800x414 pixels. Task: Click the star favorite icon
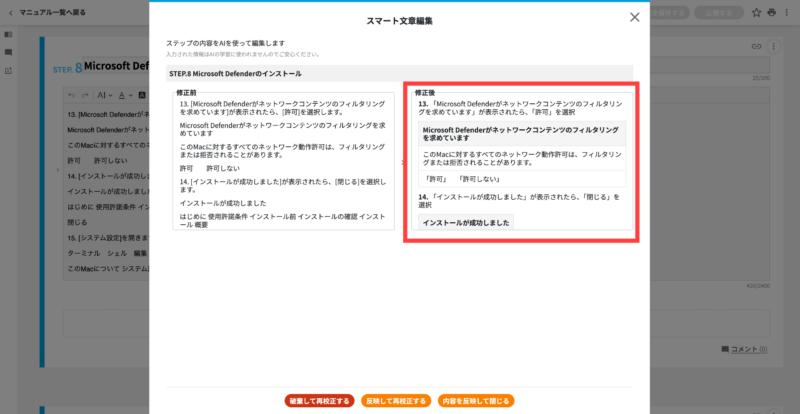point(756,12)
